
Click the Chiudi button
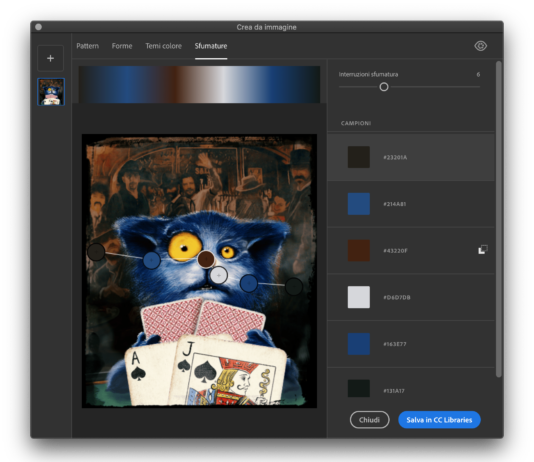(370, 420)
